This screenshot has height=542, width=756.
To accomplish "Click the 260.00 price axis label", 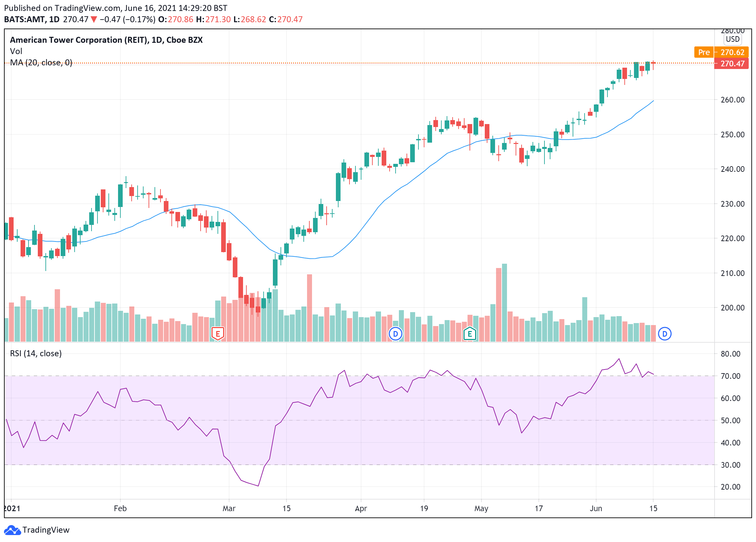I will coord(732,100).
